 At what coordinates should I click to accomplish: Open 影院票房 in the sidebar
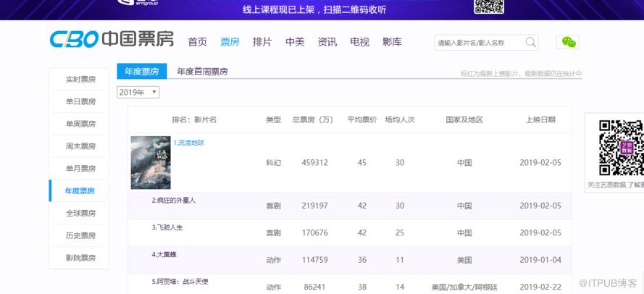point(80,258)
